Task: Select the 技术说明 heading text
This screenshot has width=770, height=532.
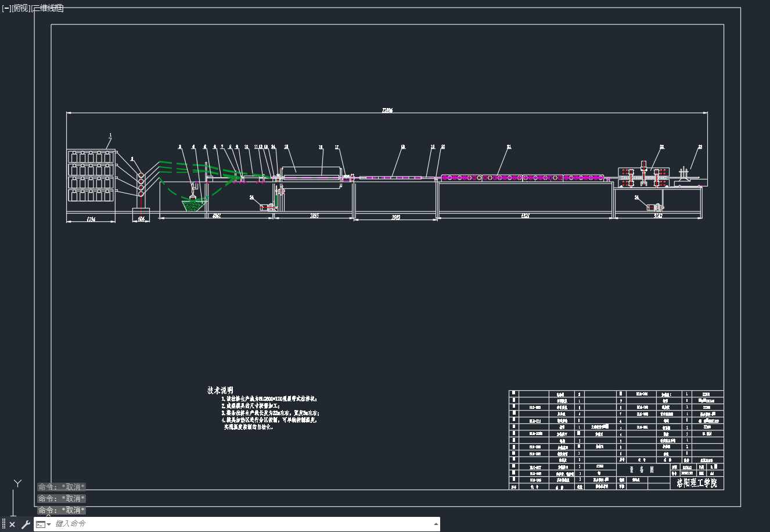Action: [x=220, y=390]
